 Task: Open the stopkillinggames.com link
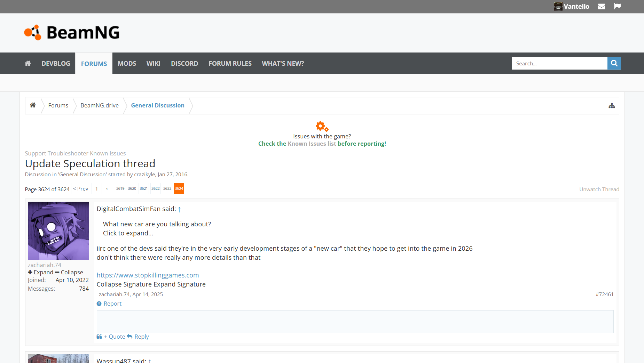[x=148, y=275]
